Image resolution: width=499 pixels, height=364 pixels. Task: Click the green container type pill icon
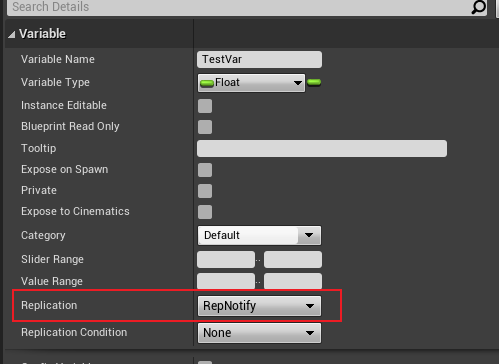click(x=314, y=82)
